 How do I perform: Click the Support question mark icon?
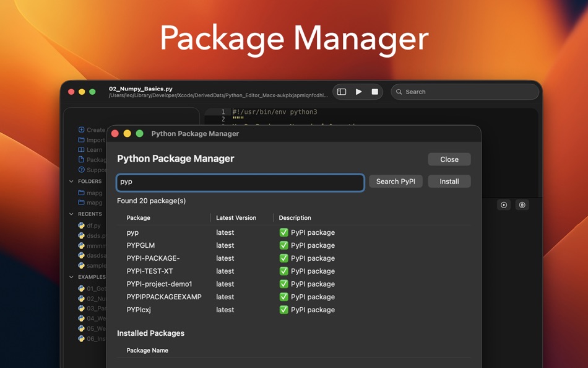[x=80, y=170]
